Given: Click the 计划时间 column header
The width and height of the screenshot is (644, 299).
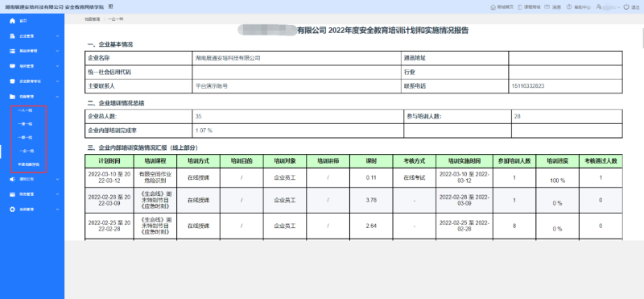Looking at the screenshot, I should 109,161.
